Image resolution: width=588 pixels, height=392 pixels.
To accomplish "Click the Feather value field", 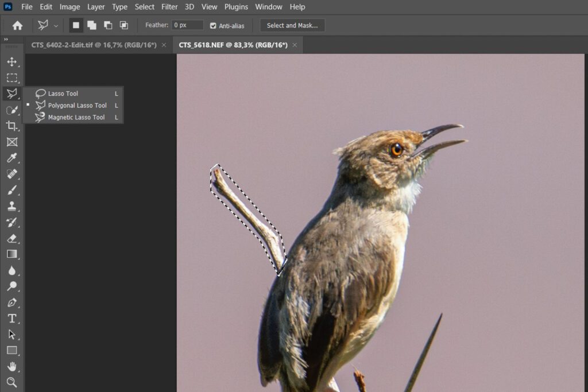I will click(x=188, y=25).
